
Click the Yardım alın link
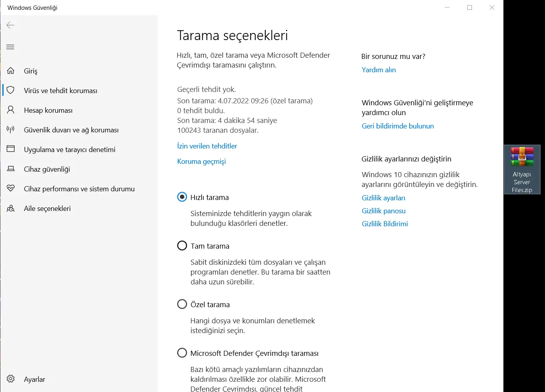(379, 70)
